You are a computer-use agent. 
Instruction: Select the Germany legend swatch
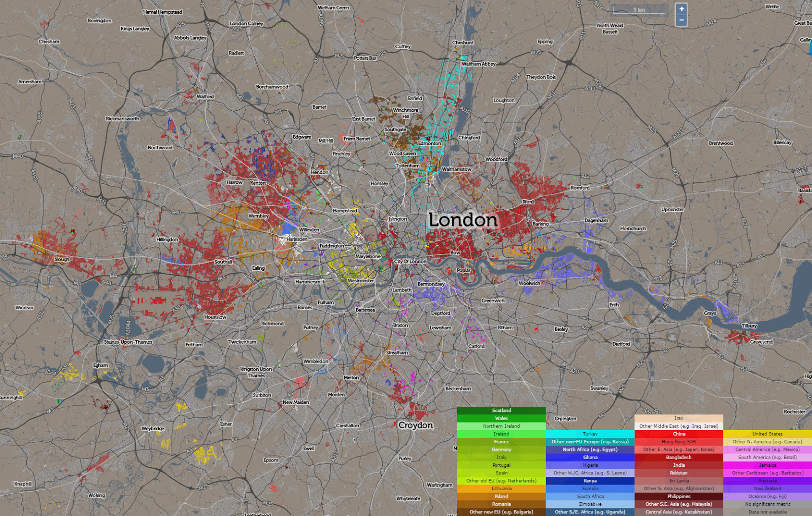(x=501, y=449)
